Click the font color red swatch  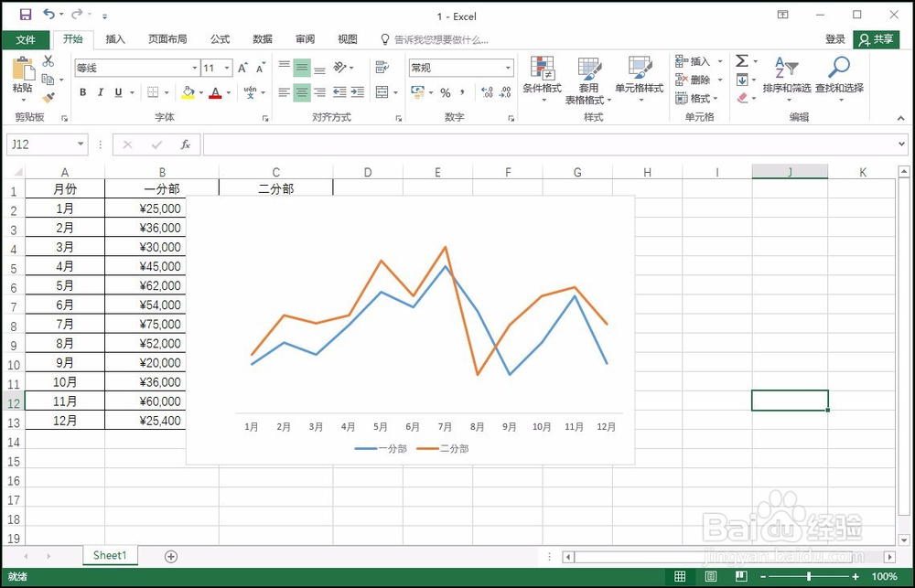point(217,94)
